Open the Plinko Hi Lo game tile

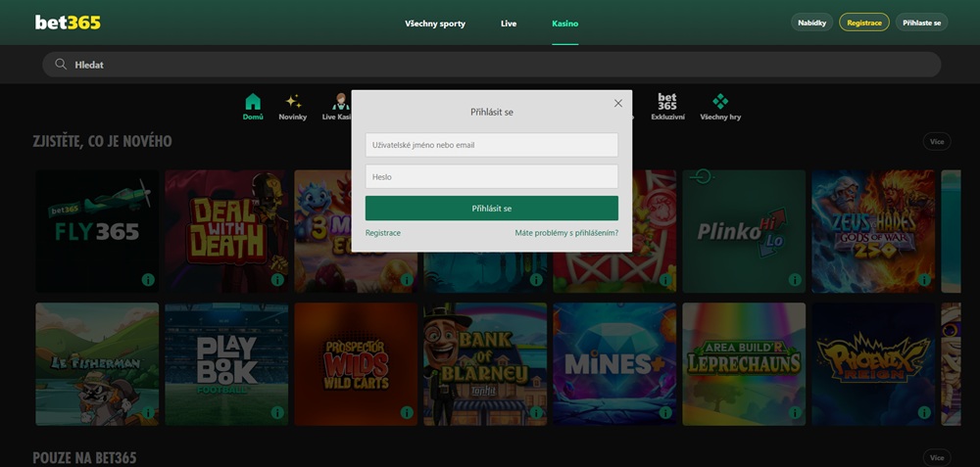[x=744, y=231]
